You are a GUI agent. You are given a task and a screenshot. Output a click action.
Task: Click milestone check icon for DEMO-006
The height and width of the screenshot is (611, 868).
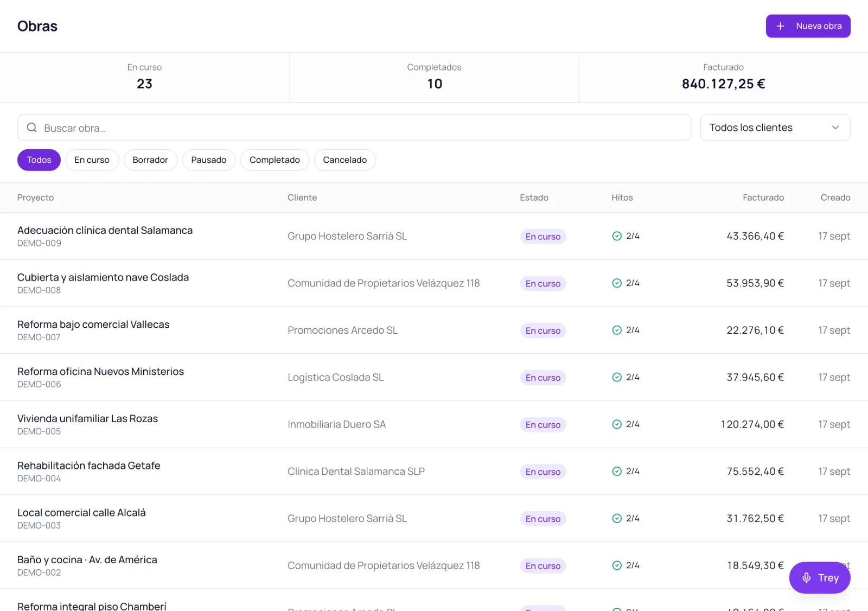(617, 377)
